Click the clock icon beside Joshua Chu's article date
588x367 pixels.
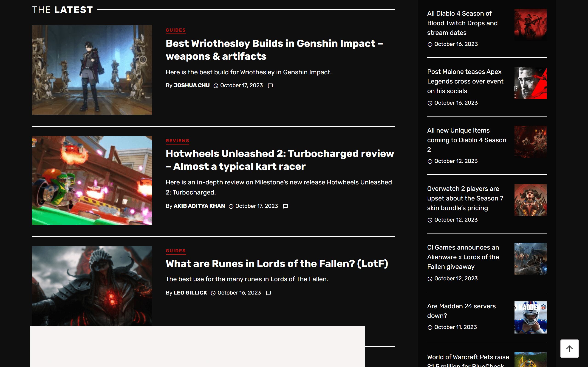point(216,85)
